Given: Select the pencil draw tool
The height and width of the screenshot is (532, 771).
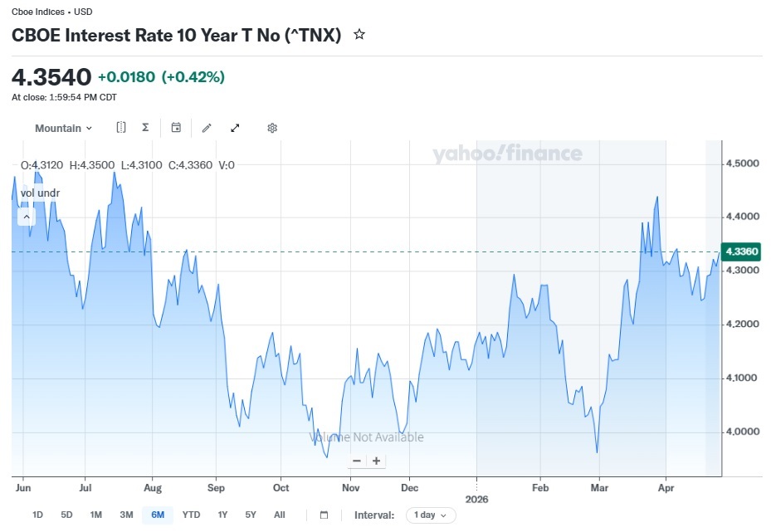Looking at the screenshot, I should coord(207,128).
